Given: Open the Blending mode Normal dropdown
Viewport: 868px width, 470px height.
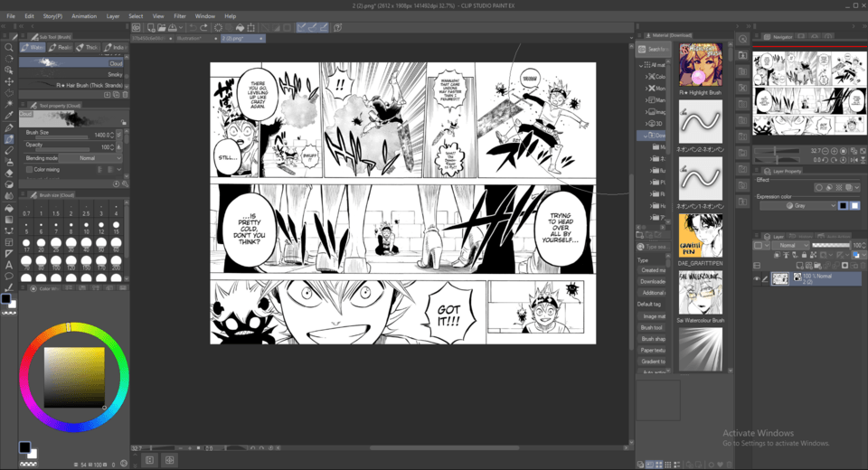Looking at the screenshot, I should [x=90, y=158].
